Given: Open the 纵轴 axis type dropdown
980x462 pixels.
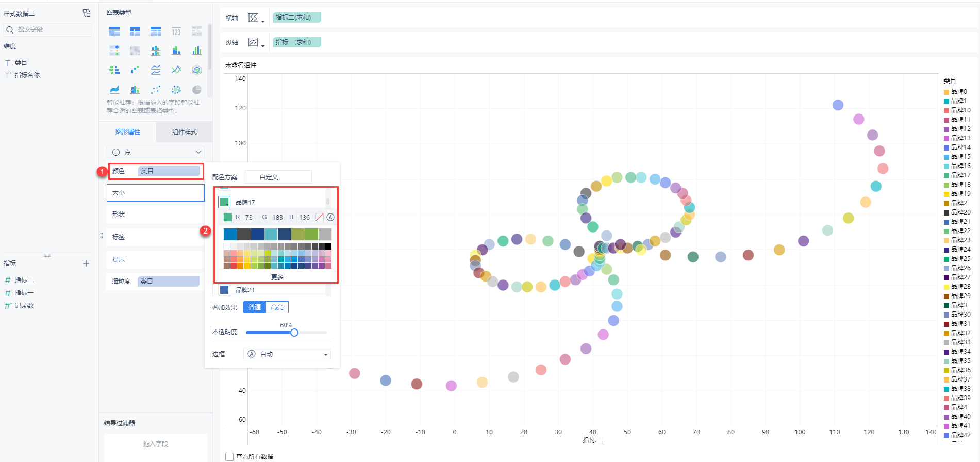Looking at the screenshot, I should click(256, 43).
